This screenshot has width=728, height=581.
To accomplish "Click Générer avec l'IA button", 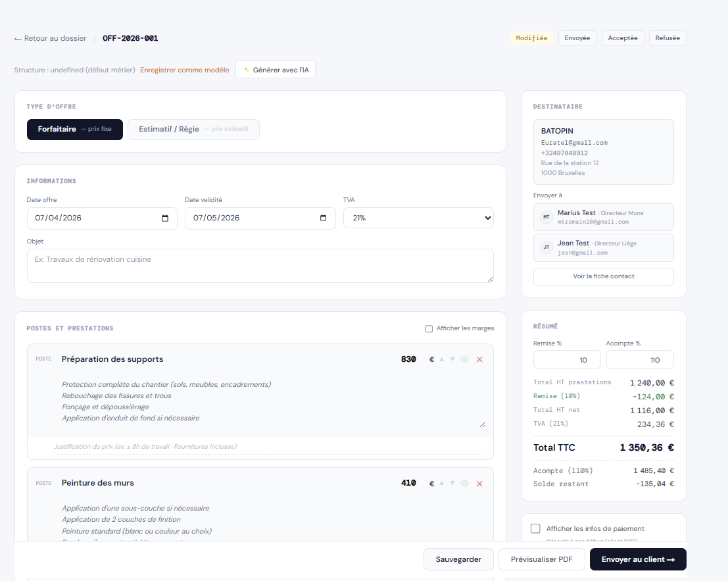I will click(276, 70).
